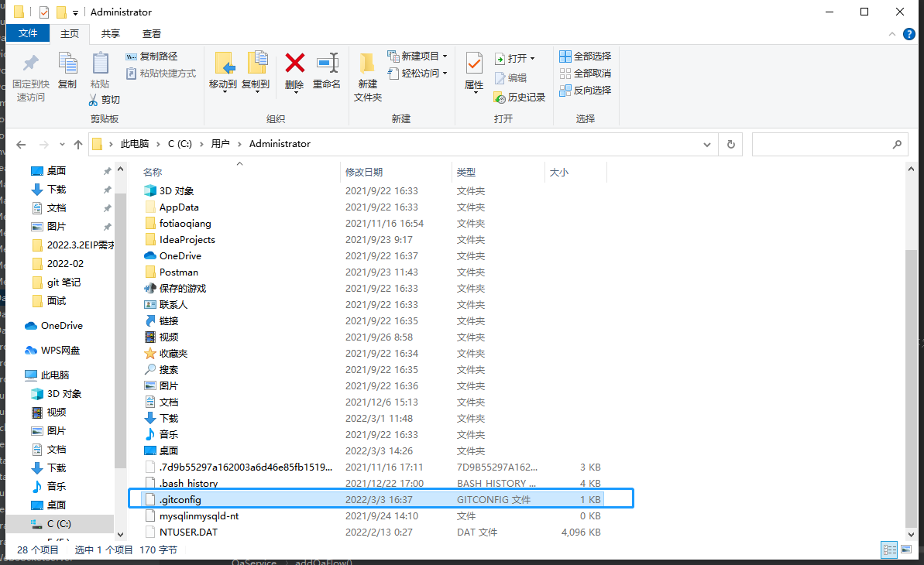Switch to details view icon
The image size is (924, 565).
tap(888, 550)
